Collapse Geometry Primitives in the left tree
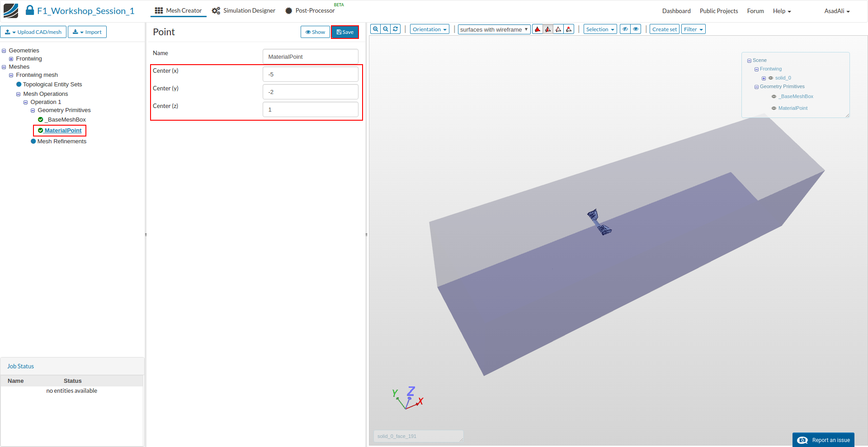The width and height of the screenshot is (868, 447). [x=33, y=110]
